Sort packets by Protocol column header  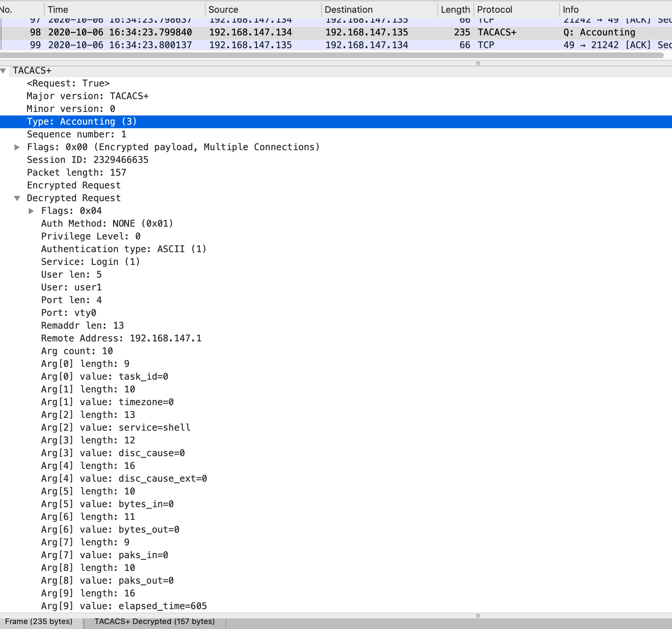coord(516,10)
